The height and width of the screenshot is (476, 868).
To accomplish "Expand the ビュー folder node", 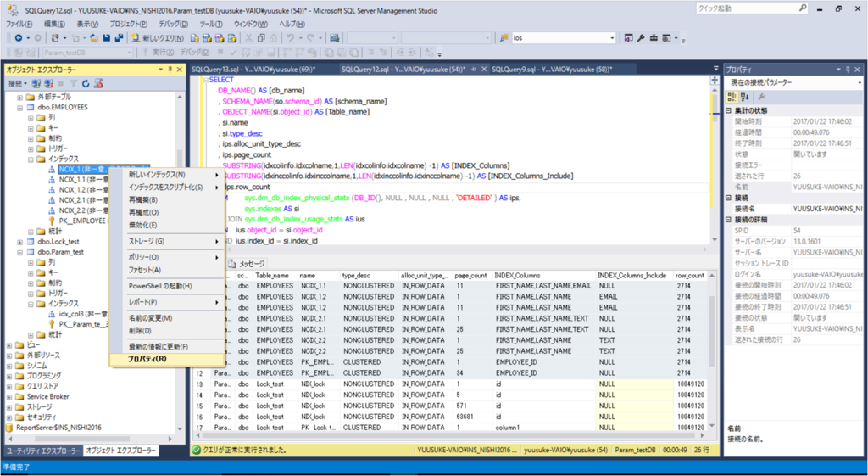I will [x=9, y=344].
